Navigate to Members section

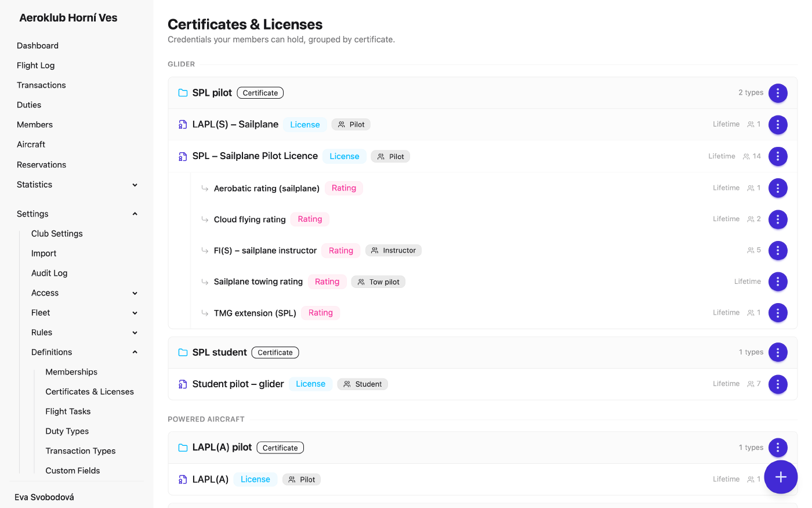pyautogui.click(x=35, y=125)
